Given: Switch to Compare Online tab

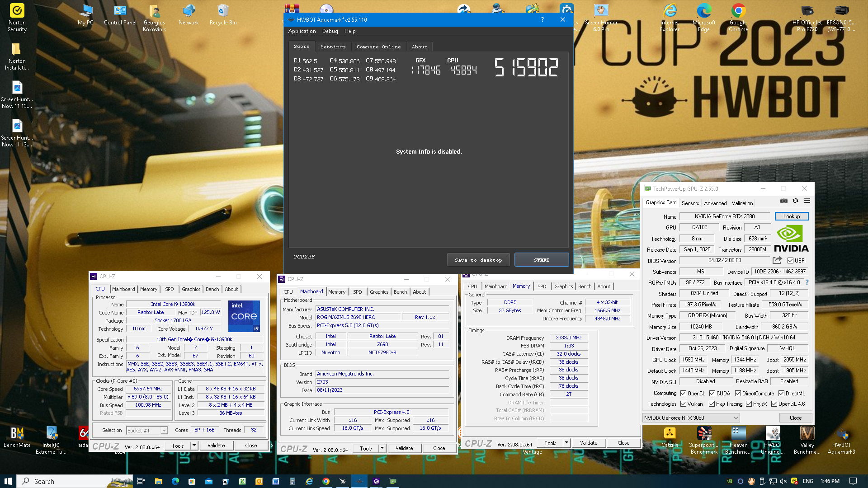Looking at the screenshot, I should [x=378, y=47].
